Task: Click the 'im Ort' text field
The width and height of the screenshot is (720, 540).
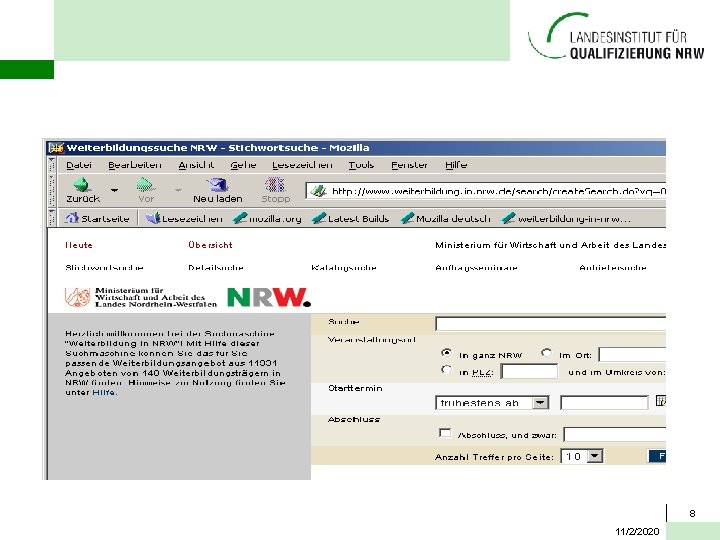Action: point(632,354)
